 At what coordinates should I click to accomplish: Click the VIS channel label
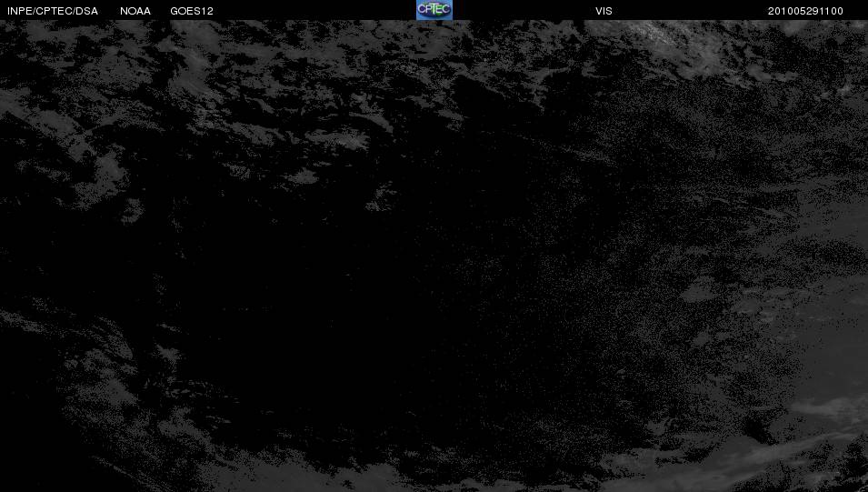click(604, 11)
